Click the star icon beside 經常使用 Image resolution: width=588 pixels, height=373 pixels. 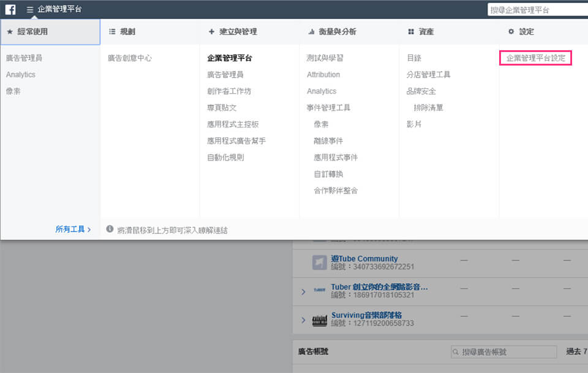(x=10, y=32)
